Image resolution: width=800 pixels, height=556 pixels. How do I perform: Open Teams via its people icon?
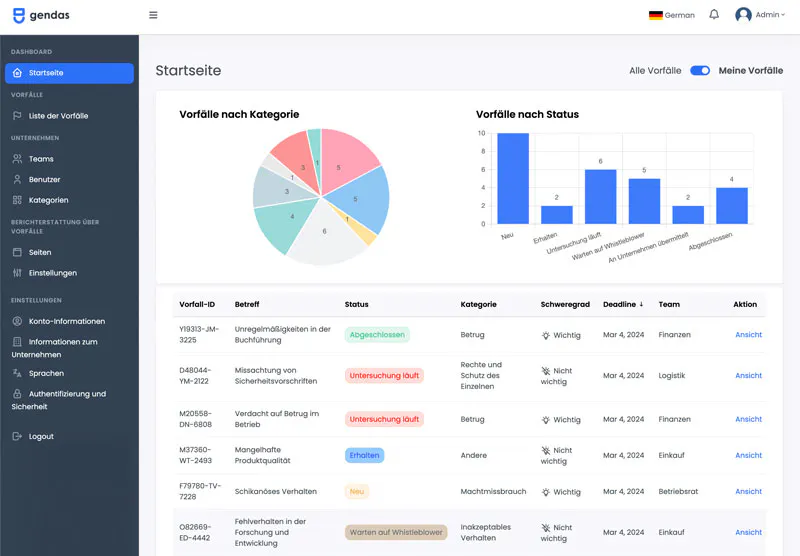(x=17, y=159)
